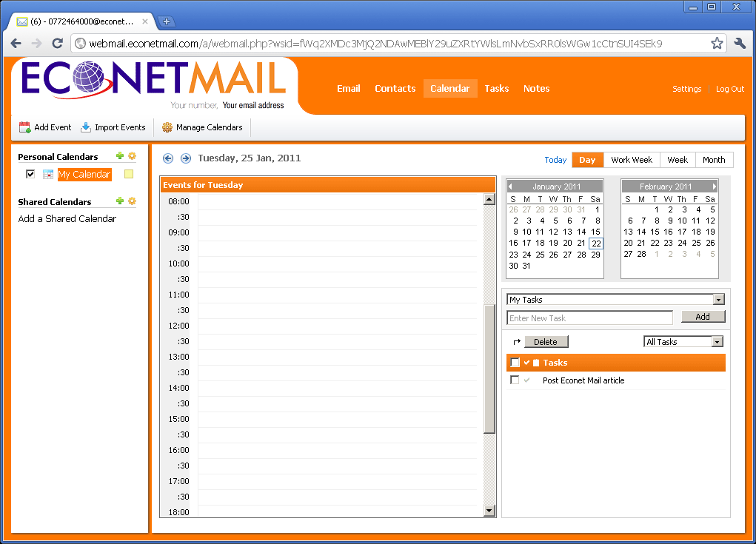Select all tasks using the header checkbox
756x544 pixels.
pos(515,363)
